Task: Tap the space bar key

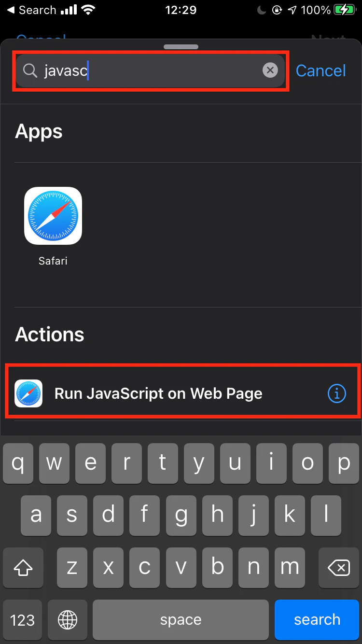Action: click(x=181, y=620)
